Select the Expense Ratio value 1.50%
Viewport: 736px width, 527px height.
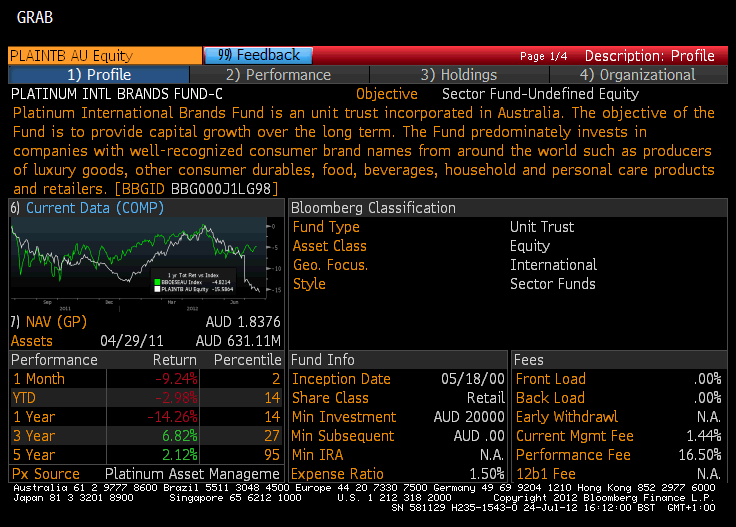pos(487,474)
